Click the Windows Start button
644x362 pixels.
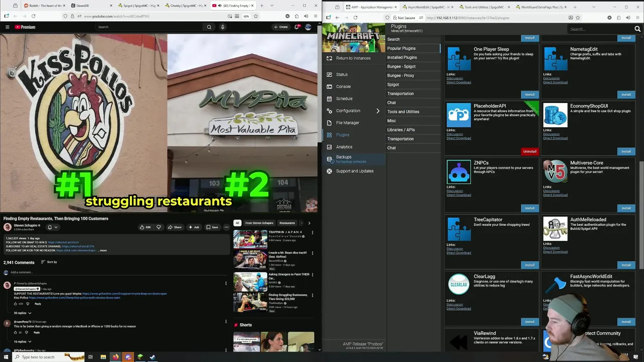click(x=7, y=357)
